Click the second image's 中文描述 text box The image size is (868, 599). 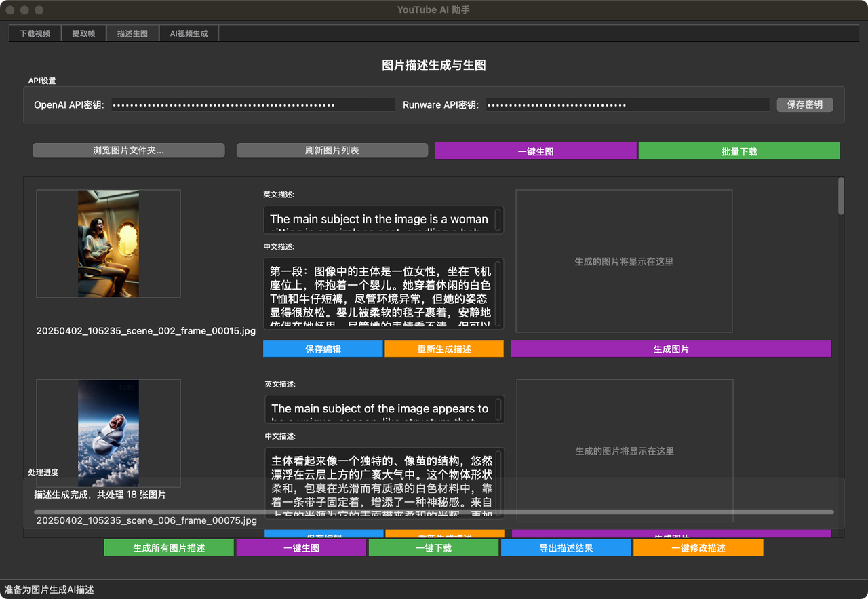click(384, 483)
